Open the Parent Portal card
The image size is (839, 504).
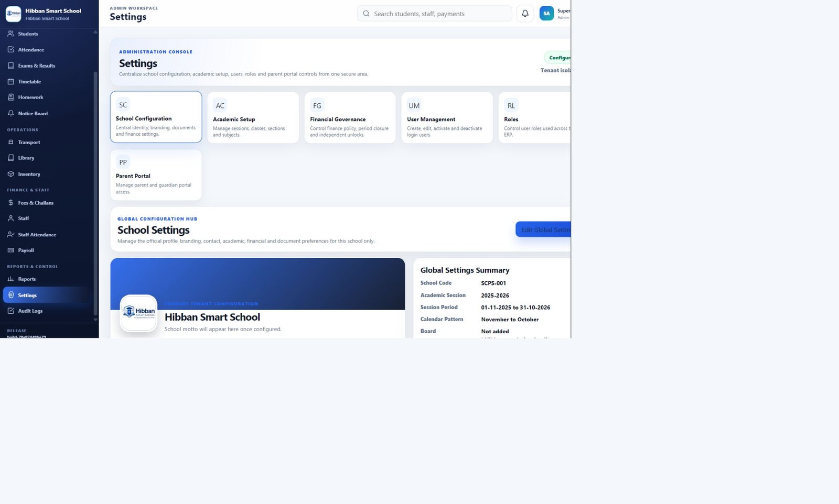coord(156,175)
